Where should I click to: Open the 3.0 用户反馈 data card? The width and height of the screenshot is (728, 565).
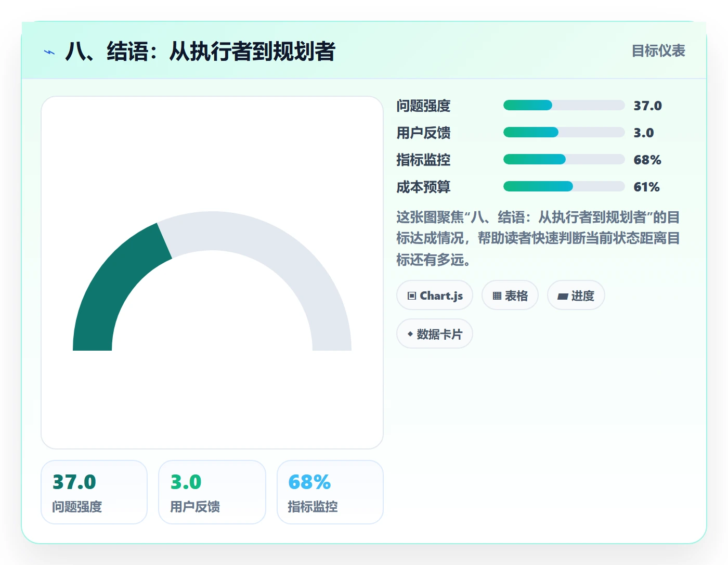coord(212,492)
